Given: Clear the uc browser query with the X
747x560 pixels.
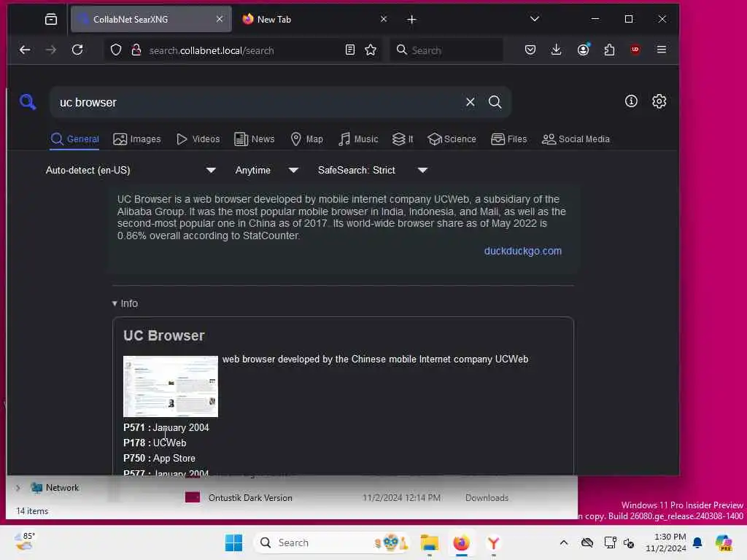Looking at the screenshot, I should click(x=471, y=102).
